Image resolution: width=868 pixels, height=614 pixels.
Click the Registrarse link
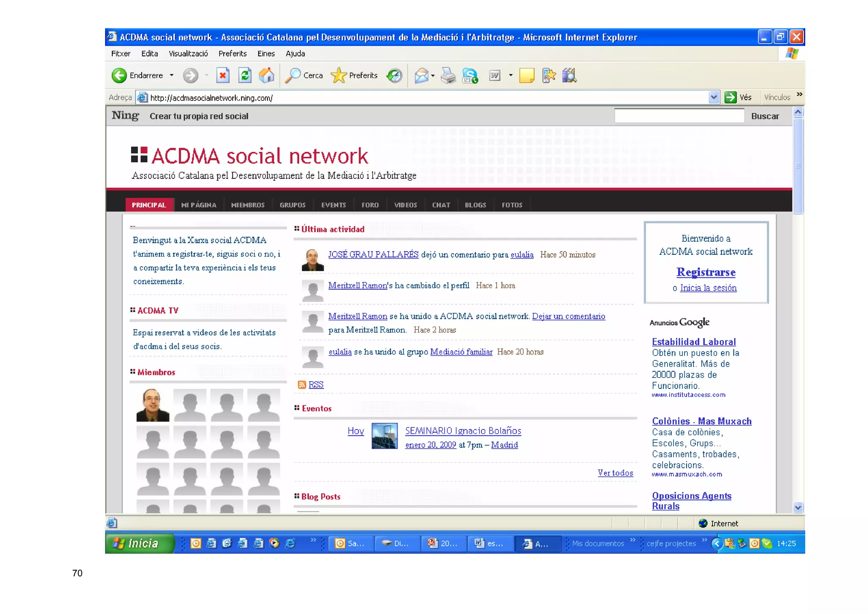point(706,272)
